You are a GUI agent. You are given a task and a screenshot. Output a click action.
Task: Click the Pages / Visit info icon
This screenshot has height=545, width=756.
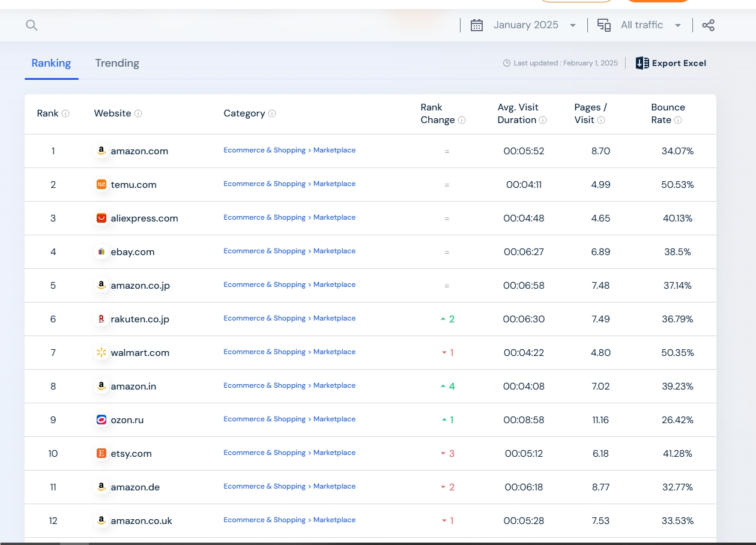click(601, 120)
